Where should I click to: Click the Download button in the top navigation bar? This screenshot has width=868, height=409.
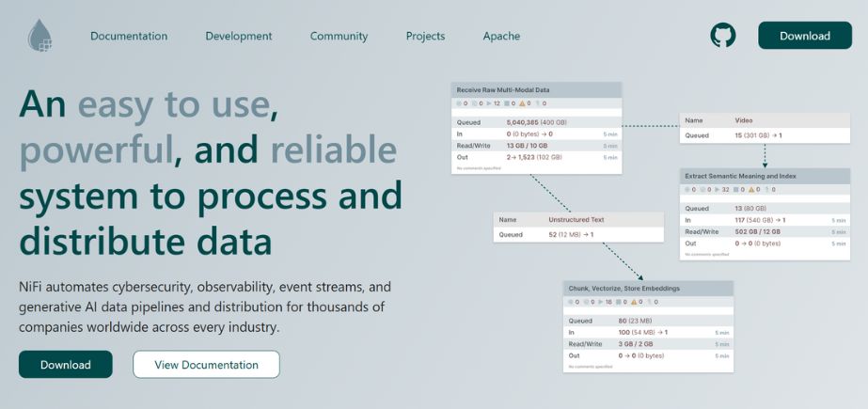(x=805, y=36)
